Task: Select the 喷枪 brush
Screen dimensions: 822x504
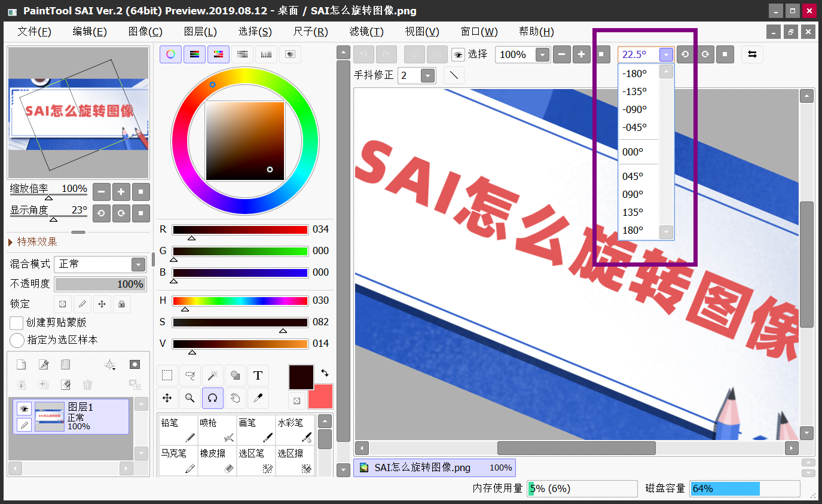Action: (x=216, y=430)
